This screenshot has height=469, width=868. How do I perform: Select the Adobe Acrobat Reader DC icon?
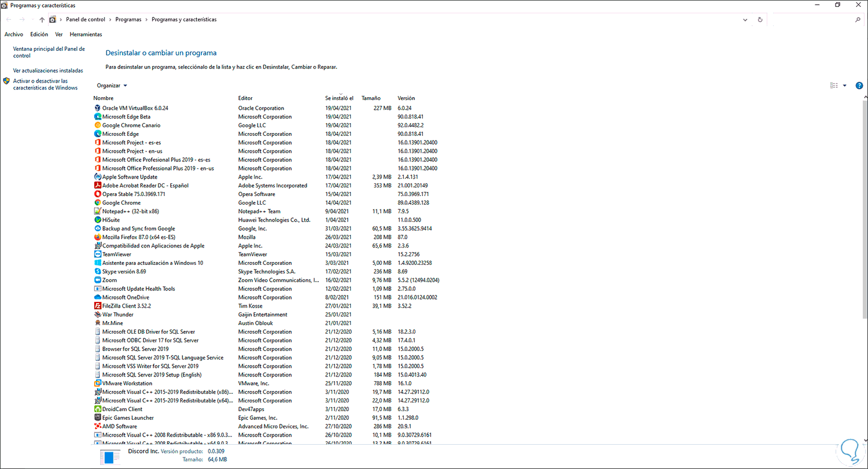pos(97,186)
